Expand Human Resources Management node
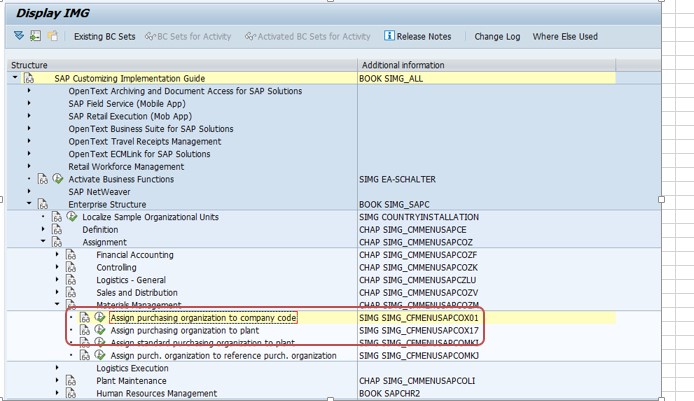This screenshot has height=401, width=694. [x=57, y=393]
